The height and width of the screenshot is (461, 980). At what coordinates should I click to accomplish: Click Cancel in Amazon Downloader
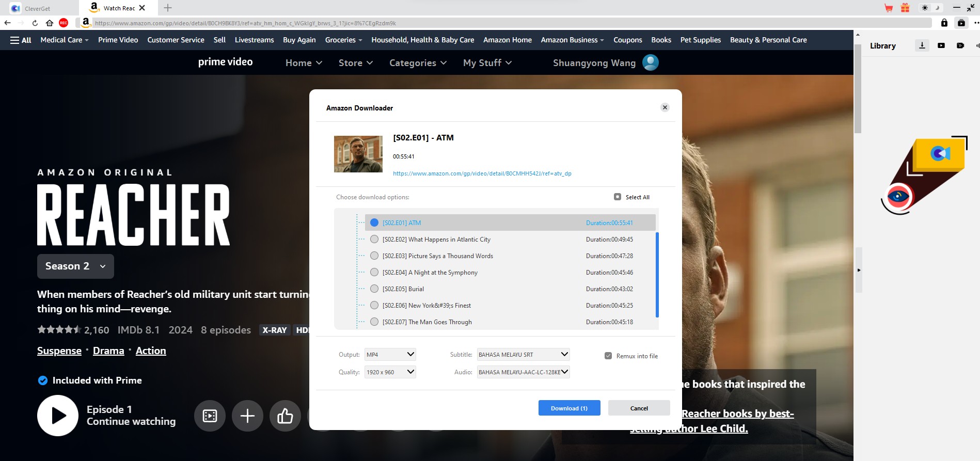tap(639, 408)
